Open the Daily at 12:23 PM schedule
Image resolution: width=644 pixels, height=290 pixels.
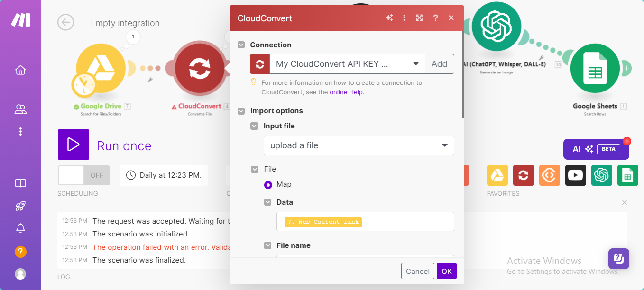[164, 175]
